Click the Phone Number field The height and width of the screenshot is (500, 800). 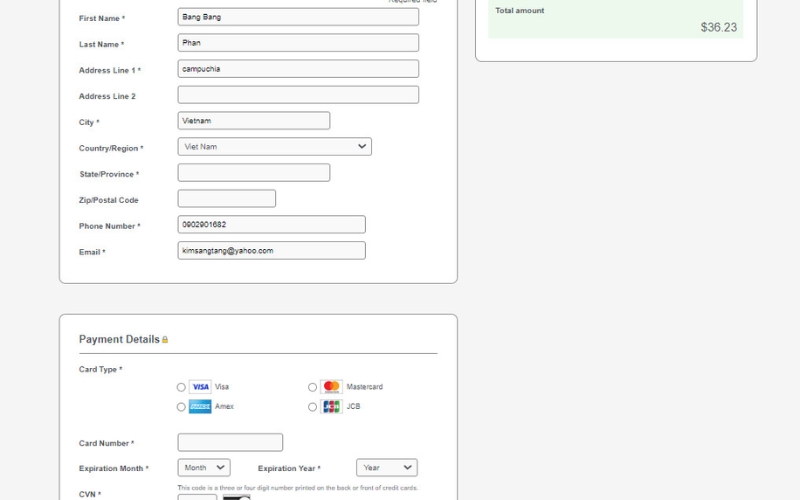pyautogui.click(x=271, y=225)
